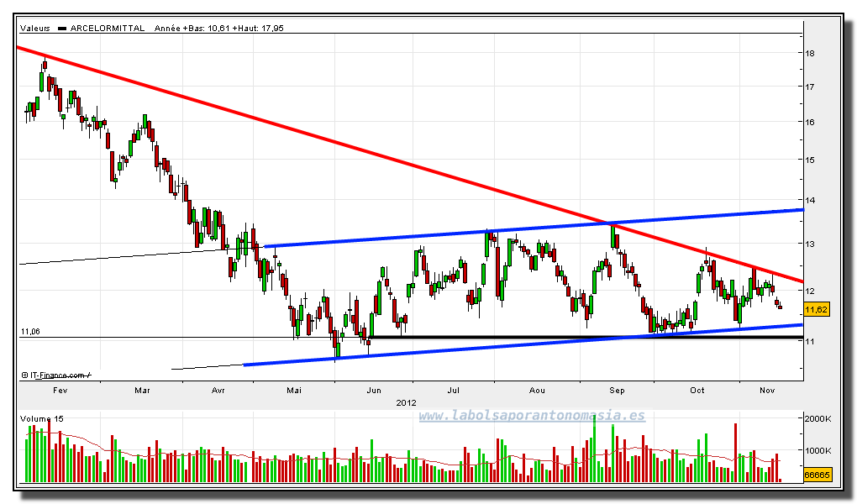Click the 'Mai' month label on time axis
The image size is (857, 504).
294,391
